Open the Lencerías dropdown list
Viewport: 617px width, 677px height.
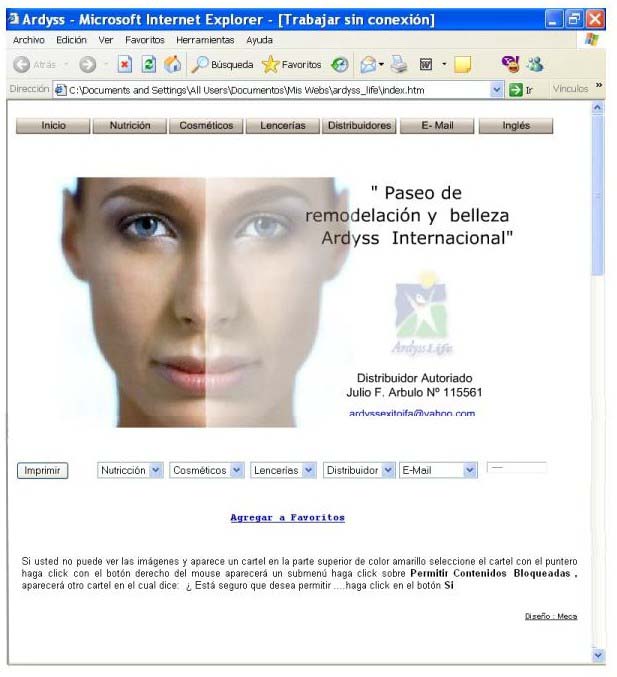click(283, 470)
